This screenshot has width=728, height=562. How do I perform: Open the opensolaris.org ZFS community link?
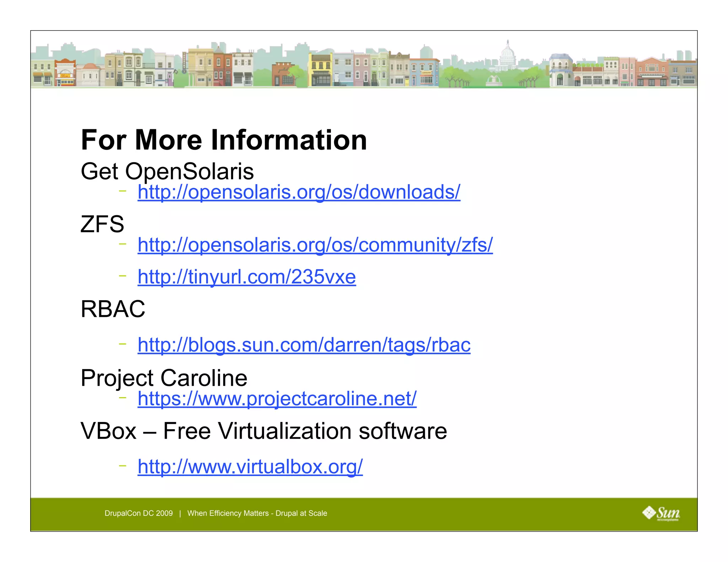315,245
